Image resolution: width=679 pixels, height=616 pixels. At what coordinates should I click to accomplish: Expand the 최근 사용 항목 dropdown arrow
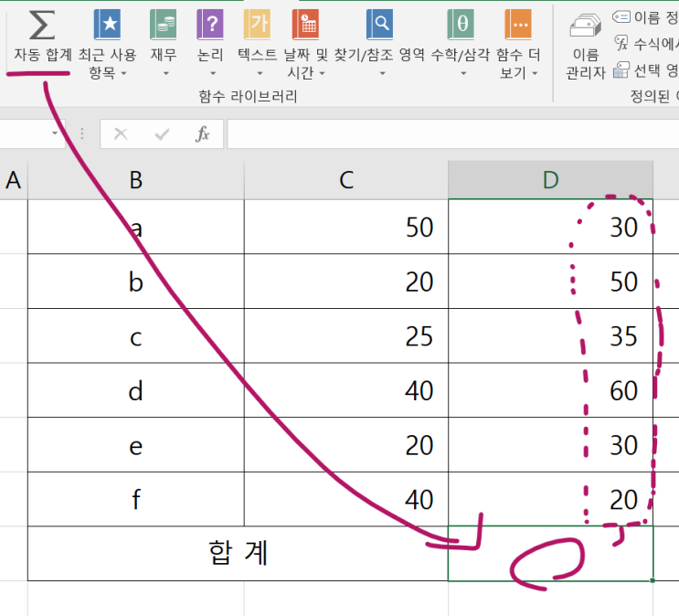pyautogui.click(x=124, y=74)
